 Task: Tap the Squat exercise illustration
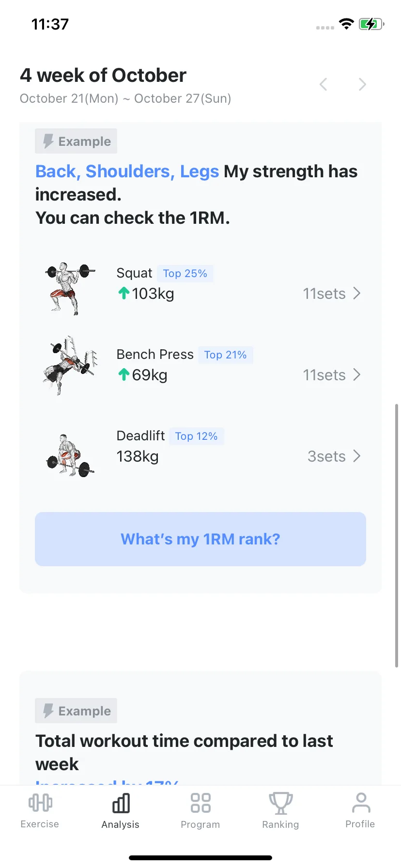70,288
